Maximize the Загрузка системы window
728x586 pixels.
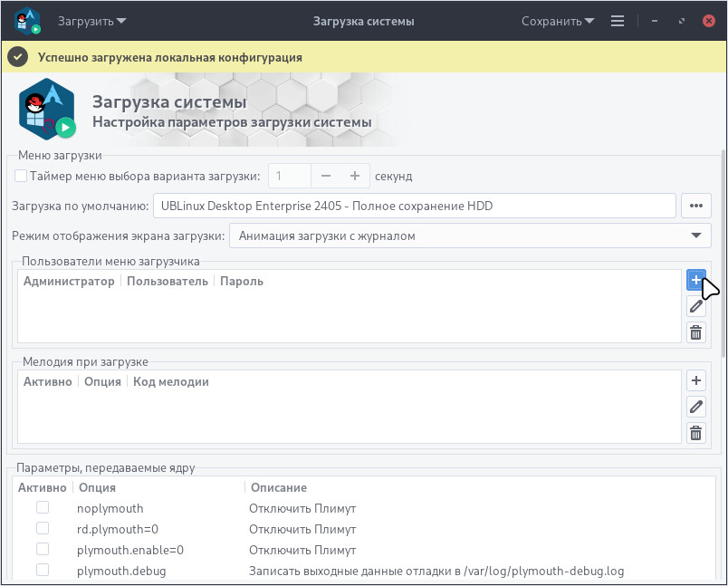click(682, 22)
